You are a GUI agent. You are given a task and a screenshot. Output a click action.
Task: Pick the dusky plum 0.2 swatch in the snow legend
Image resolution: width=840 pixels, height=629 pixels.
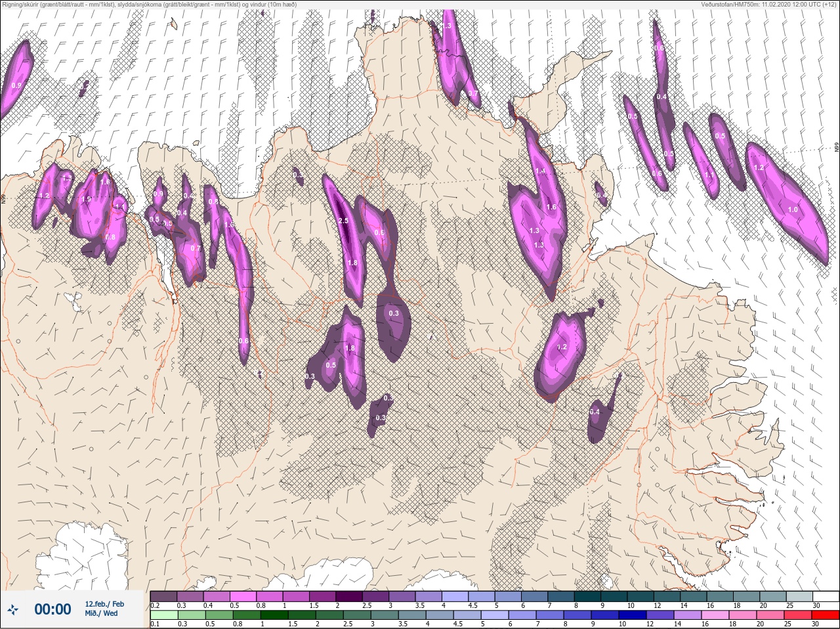163,596
